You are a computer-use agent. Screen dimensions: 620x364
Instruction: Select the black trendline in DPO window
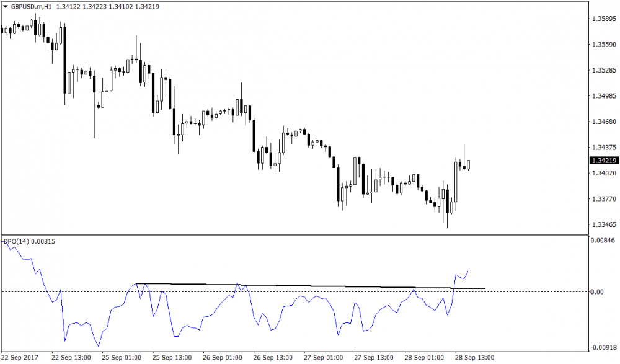(310, 285)
